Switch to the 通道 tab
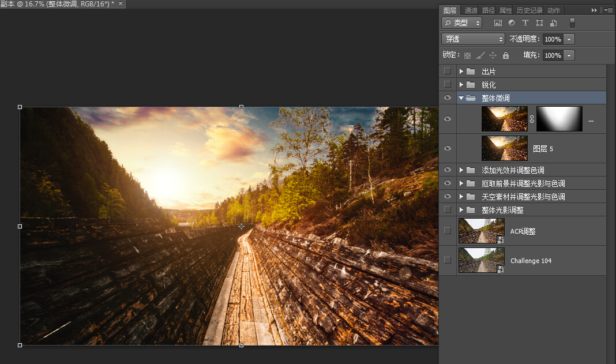This screenshot has height=364, width=616. tap(471, 10)
